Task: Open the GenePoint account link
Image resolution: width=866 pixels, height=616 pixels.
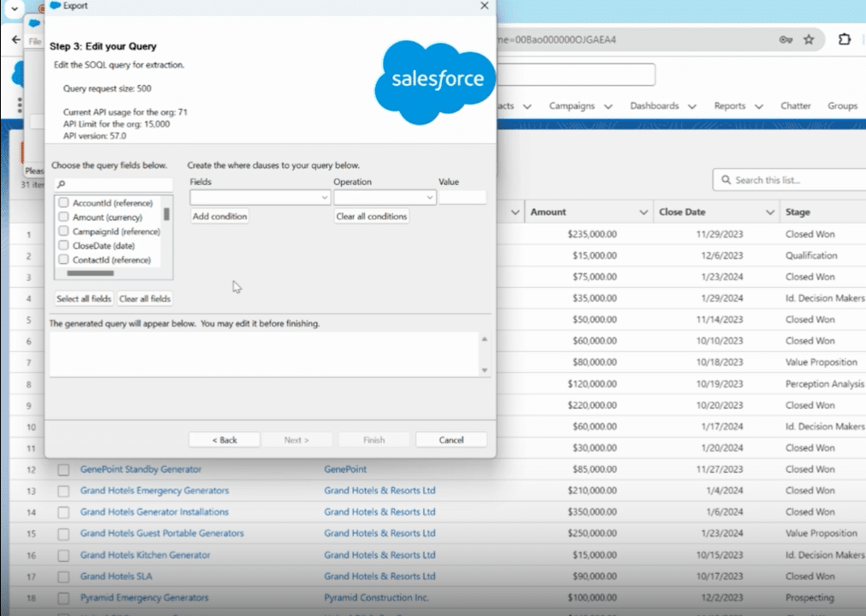Action: pyautogui.click(x=345, y=469)
